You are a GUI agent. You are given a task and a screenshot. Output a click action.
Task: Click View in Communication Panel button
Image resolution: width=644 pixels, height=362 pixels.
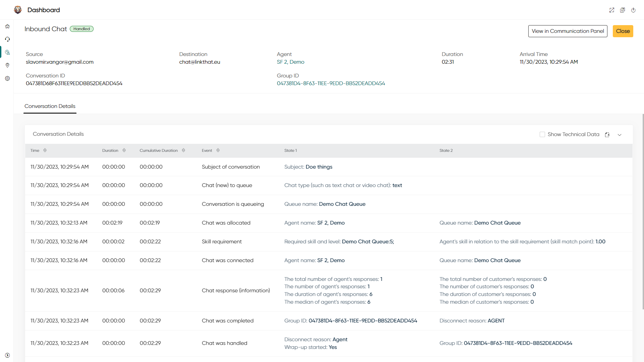pyautogui.click(x=568, y=31)
